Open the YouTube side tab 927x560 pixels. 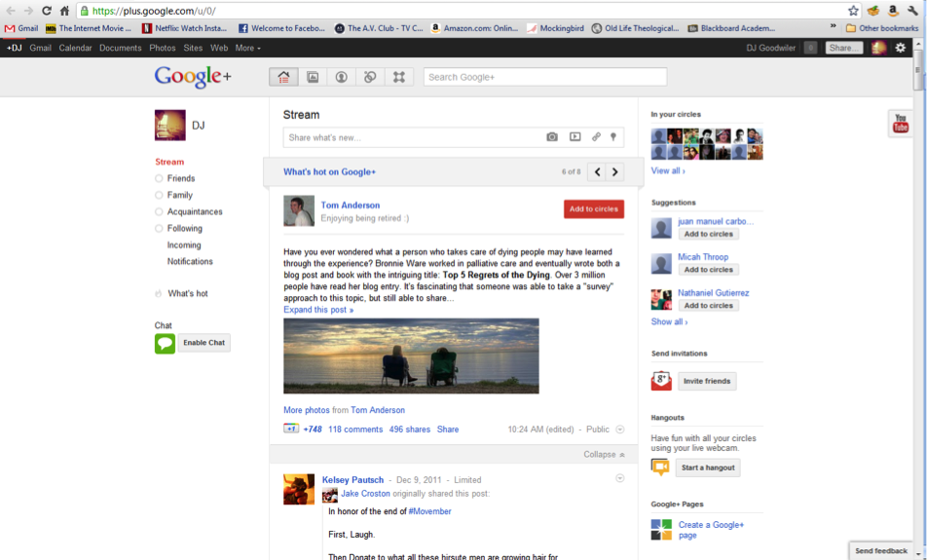[901, 123]
